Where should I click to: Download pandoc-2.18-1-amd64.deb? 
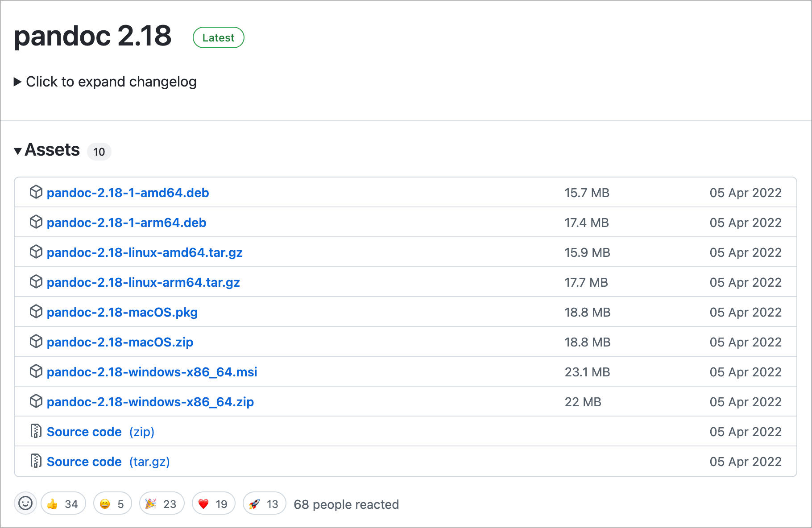click(128, 193)
